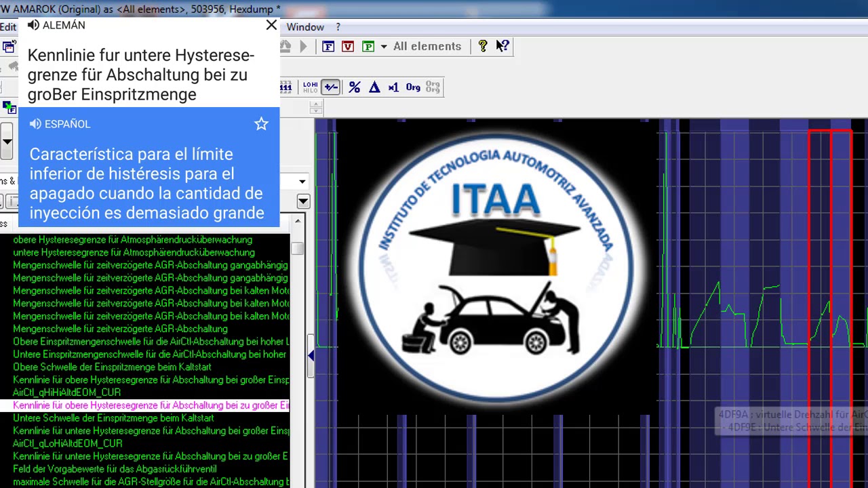Toggle the +/- signed values button
868x488 pixels.
331,87
